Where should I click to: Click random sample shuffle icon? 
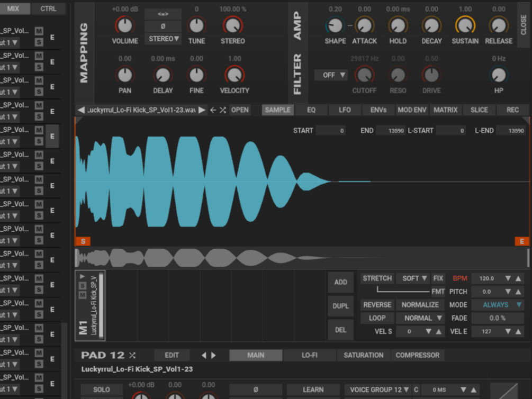pyautogui.click(x=223, y=110)
